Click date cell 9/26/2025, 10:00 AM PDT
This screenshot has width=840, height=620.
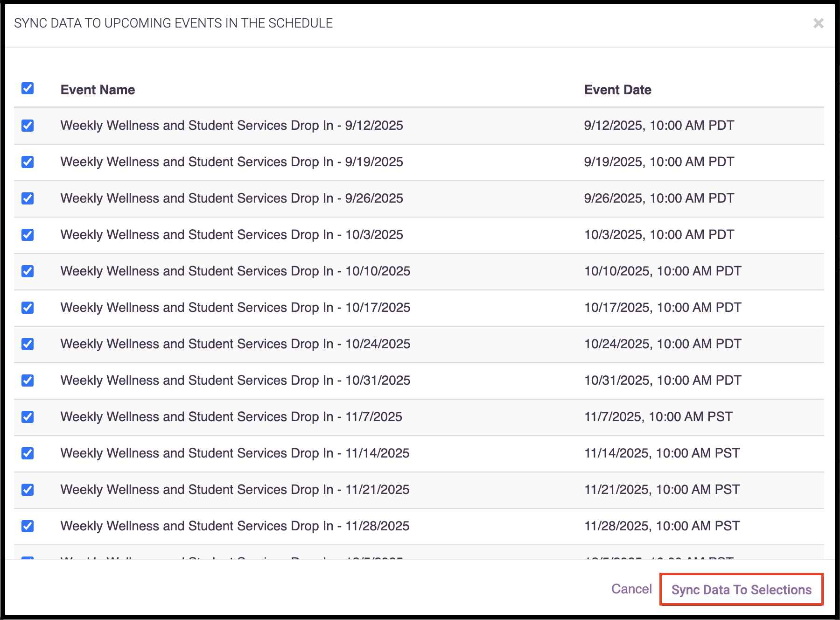click(x=659, y=198)
